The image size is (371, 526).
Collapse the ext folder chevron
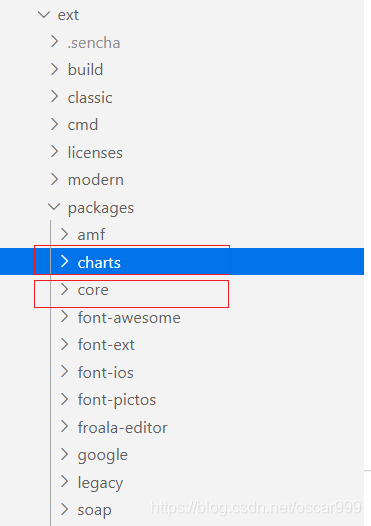44,15
